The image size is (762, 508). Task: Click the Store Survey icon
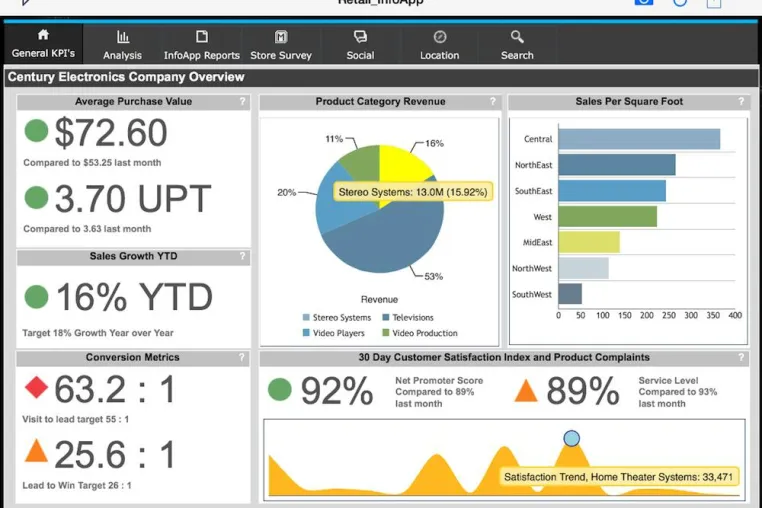pos(281,37)
